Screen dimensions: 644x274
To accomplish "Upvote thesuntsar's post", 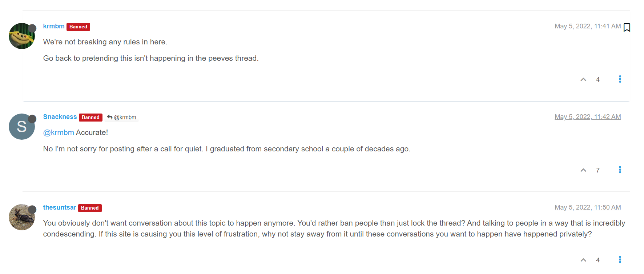I will [583, 260].
